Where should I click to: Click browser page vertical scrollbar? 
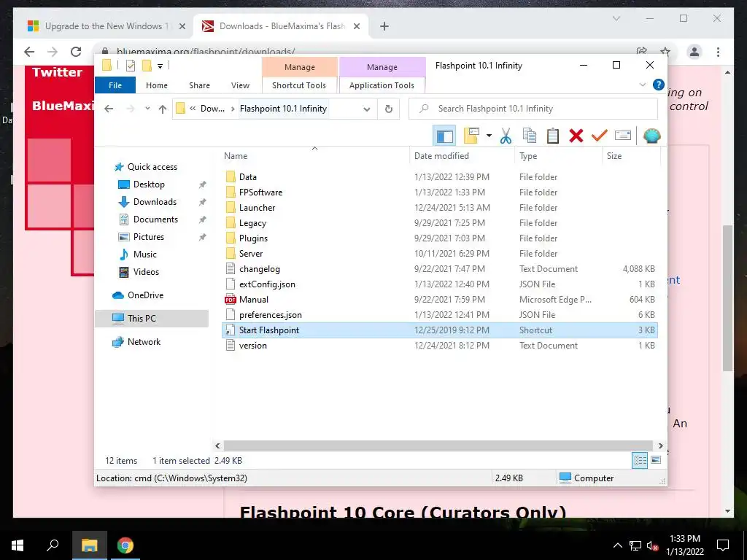tap(727, 298)
